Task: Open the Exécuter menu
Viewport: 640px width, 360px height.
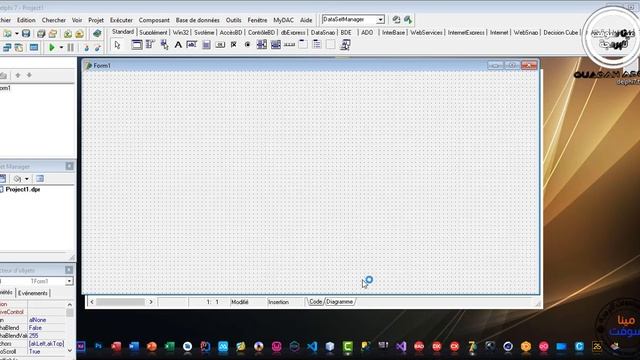Action: (x=121, y=20)
